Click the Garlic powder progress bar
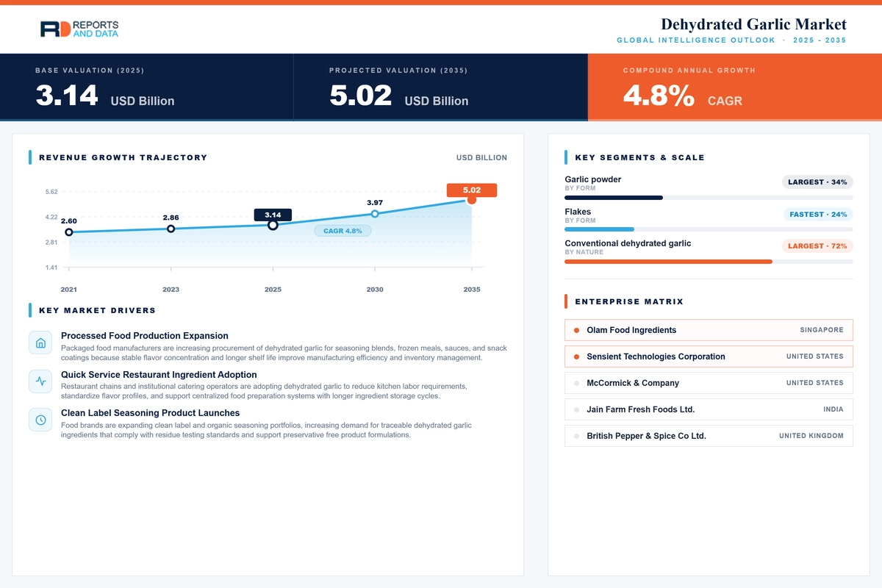This screenshot has width=882, height=588. [709, 198]
